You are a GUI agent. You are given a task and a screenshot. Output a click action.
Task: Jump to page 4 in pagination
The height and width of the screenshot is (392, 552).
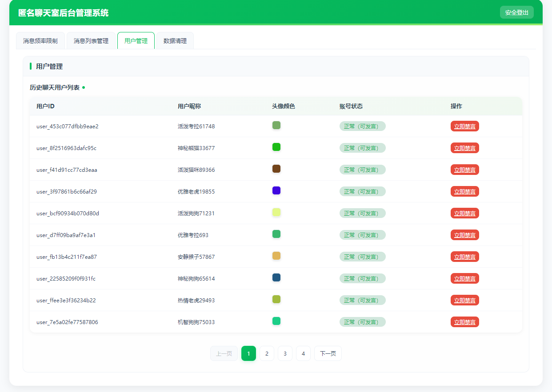click(303, 353)
